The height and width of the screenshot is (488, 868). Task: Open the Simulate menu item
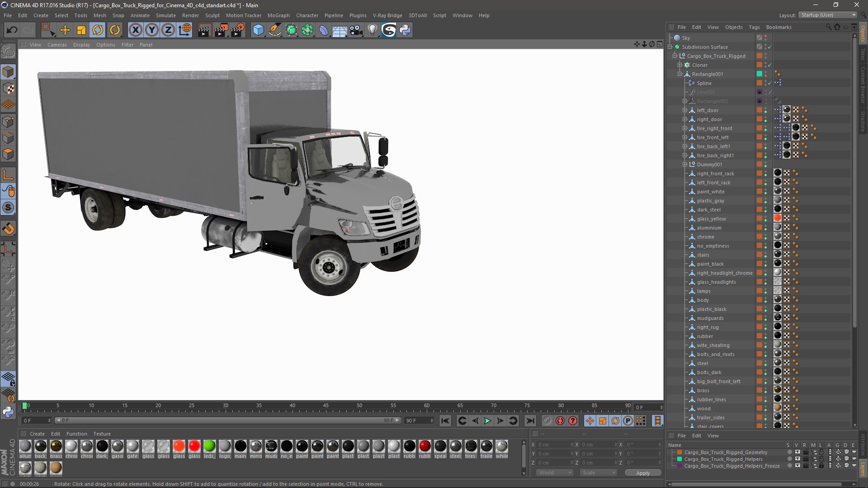click(165, 15)
